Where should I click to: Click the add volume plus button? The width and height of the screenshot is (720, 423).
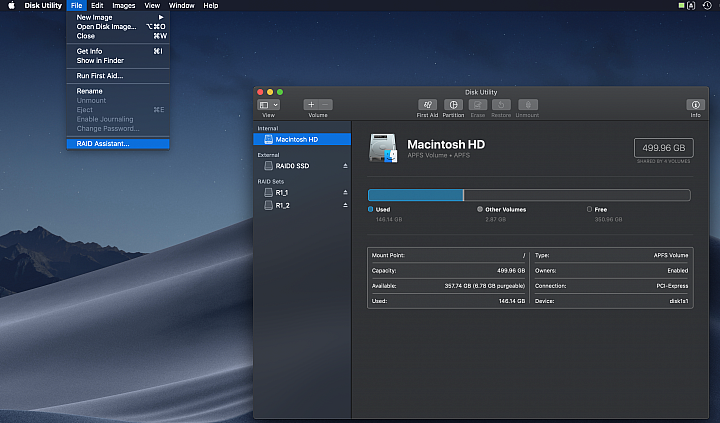point(311,105)
